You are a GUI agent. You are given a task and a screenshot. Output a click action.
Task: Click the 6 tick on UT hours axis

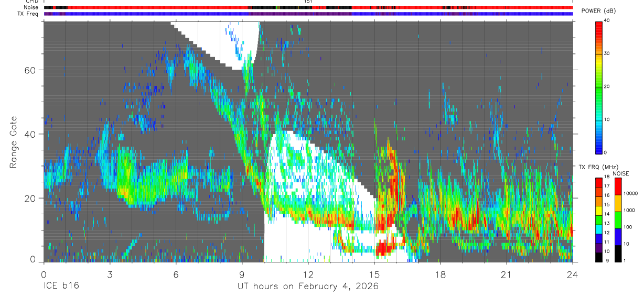176,274
